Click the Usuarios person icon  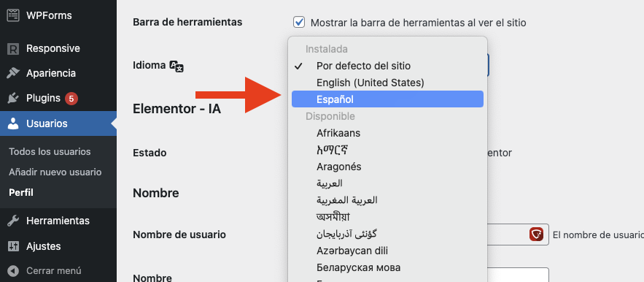click(13, 123)
